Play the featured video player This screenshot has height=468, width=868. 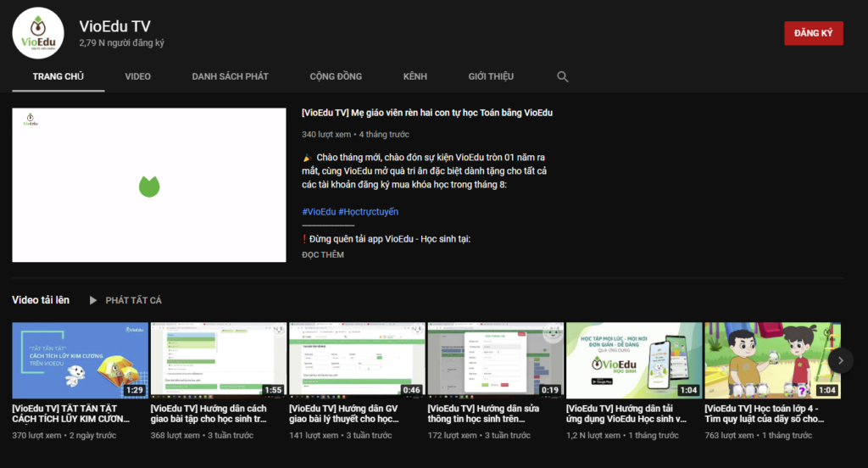[149, 185]
